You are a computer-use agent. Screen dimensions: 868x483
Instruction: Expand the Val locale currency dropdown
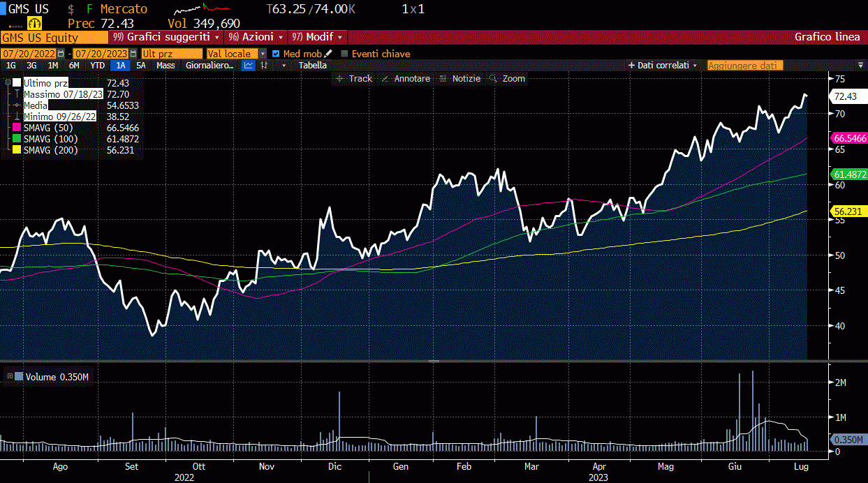click(x=263, y=54)
